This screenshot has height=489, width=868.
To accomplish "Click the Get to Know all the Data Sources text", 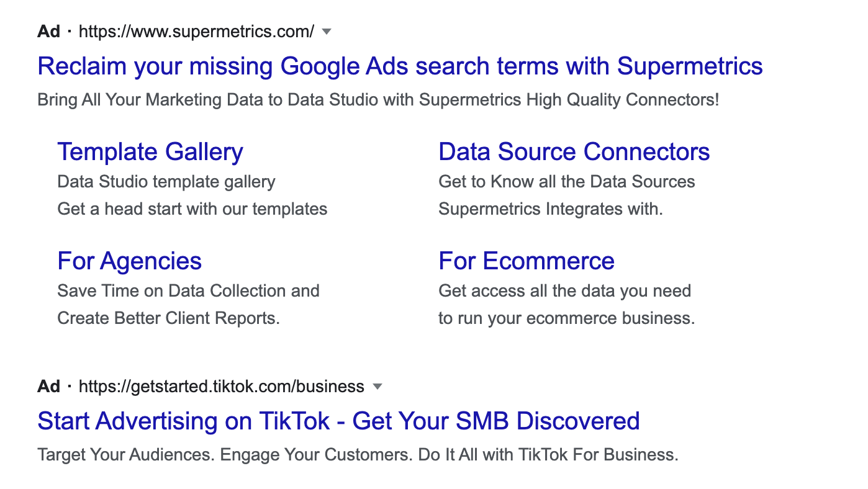I will coord(567,181).
